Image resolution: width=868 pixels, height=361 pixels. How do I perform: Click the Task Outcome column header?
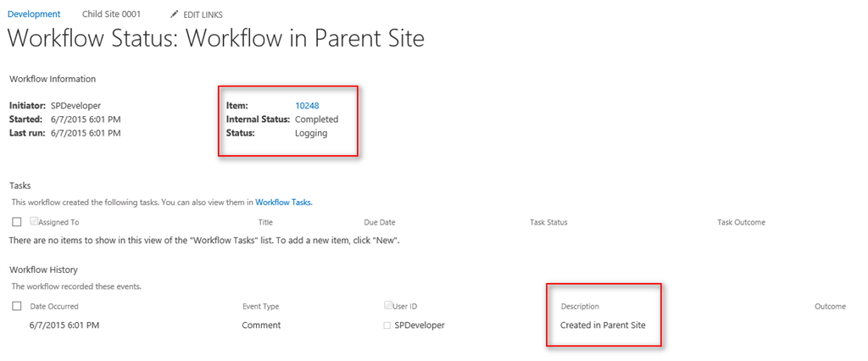[x=741, y=222]
